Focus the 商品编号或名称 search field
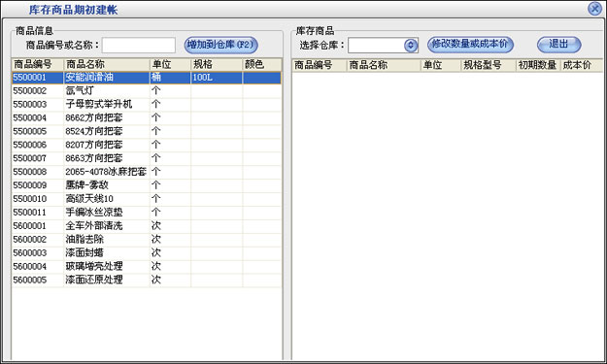 tap(139, 46)
